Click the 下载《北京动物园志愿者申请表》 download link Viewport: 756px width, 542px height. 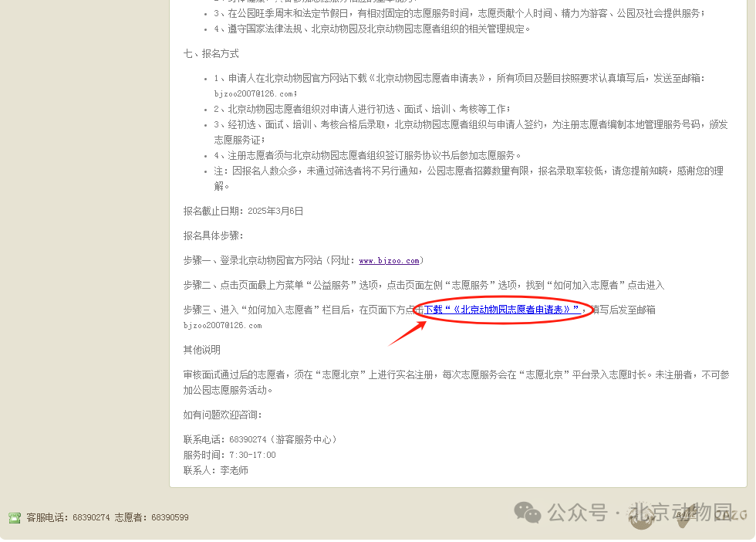click(x=502, y=310)
